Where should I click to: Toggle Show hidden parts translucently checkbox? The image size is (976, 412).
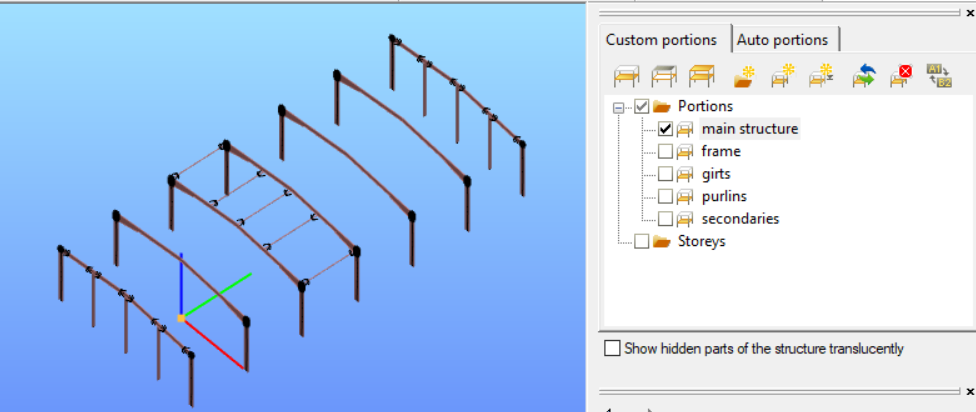[x=612, y=348]
